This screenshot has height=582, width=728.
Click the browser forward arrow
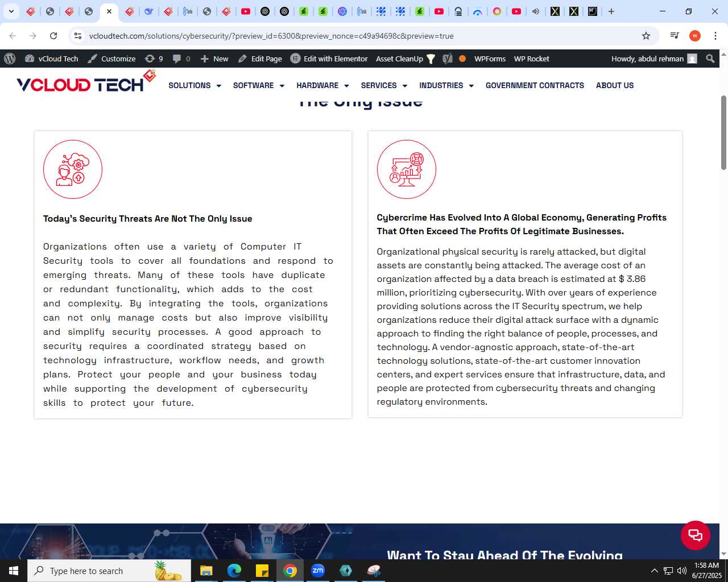pos(33,36)
